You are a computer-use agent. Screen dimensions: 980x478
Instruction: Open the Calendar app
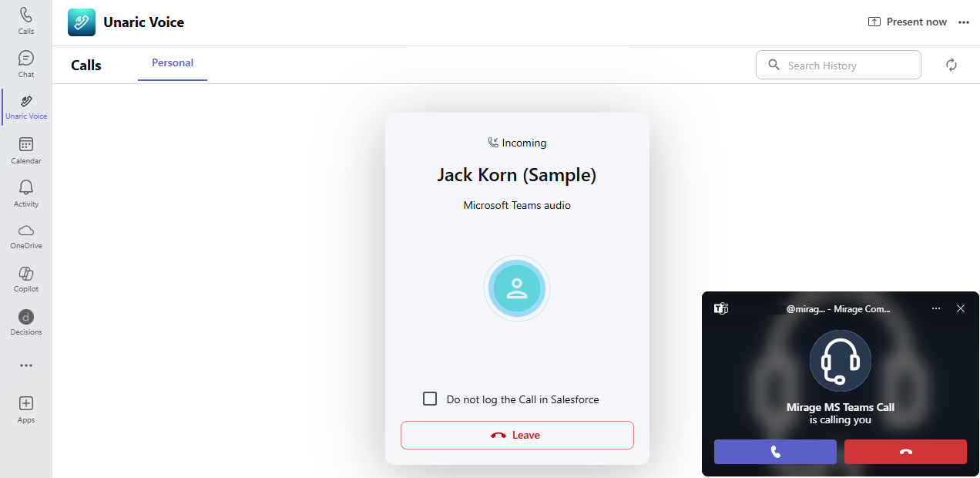coord(26,150)
